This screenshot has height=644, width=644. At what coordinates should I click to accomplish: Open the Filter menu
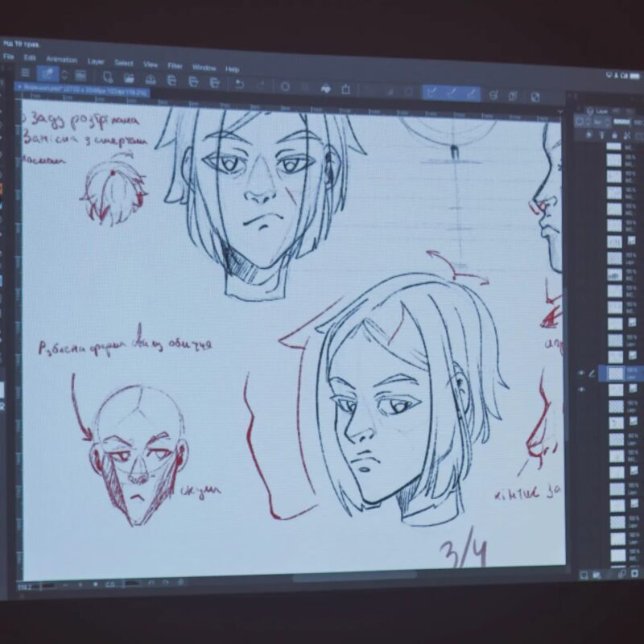(x=175, y=64)
